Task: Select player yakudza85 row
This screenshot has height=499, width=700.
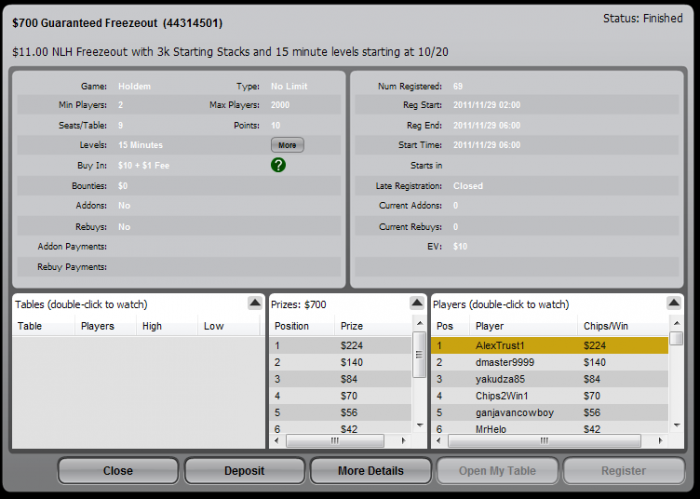Action: click(x=550, y=379)
